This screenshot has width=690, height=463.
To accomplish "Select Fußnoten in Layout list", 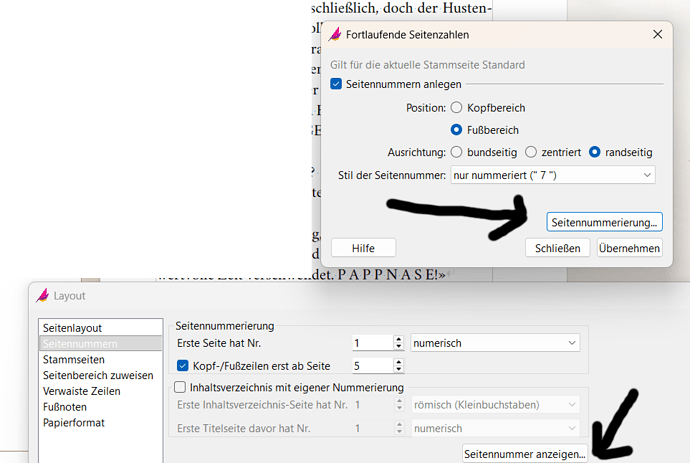I will pos(67,407).
